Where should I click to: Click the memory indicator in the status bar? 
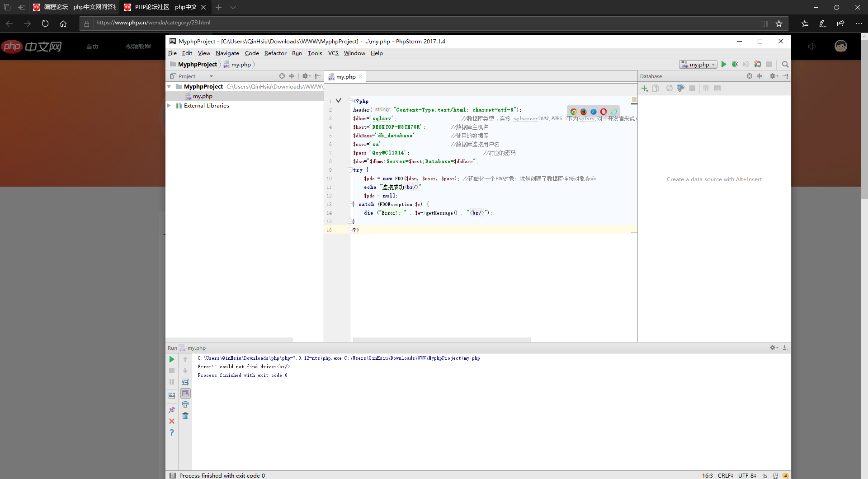[786, 475]
